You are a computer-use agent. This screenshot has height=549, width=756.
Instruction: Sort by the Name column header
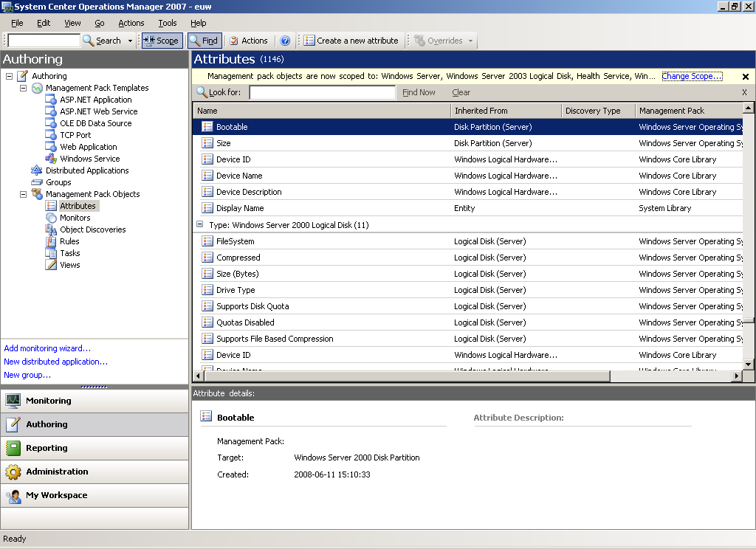(322, 111)
